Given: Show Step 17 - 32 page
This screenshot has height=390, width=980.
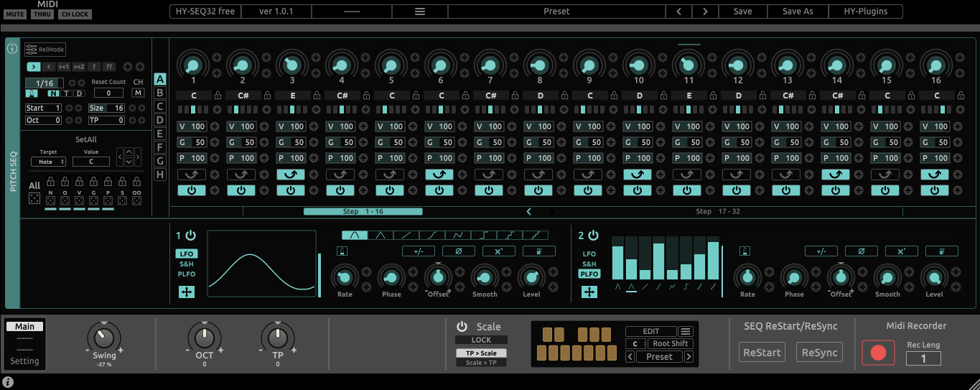Looking at the screenshot, I should [718, 212].
